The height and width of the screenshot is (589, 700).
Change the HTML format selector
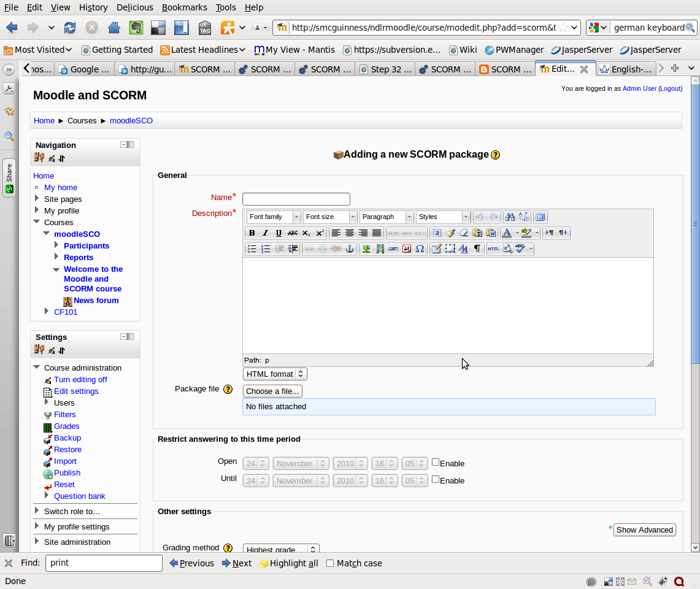pyautogui.click(x=275, y=374)
